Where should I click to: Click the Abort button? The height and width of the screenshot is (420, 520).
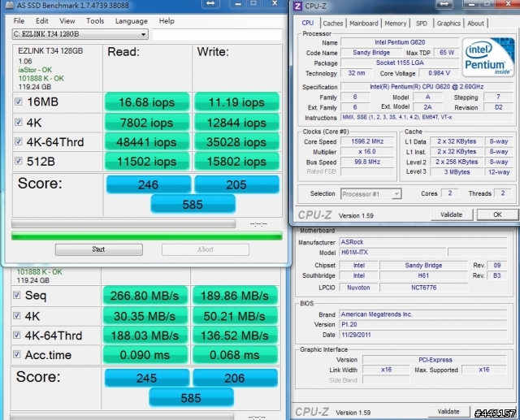(206, 249)
